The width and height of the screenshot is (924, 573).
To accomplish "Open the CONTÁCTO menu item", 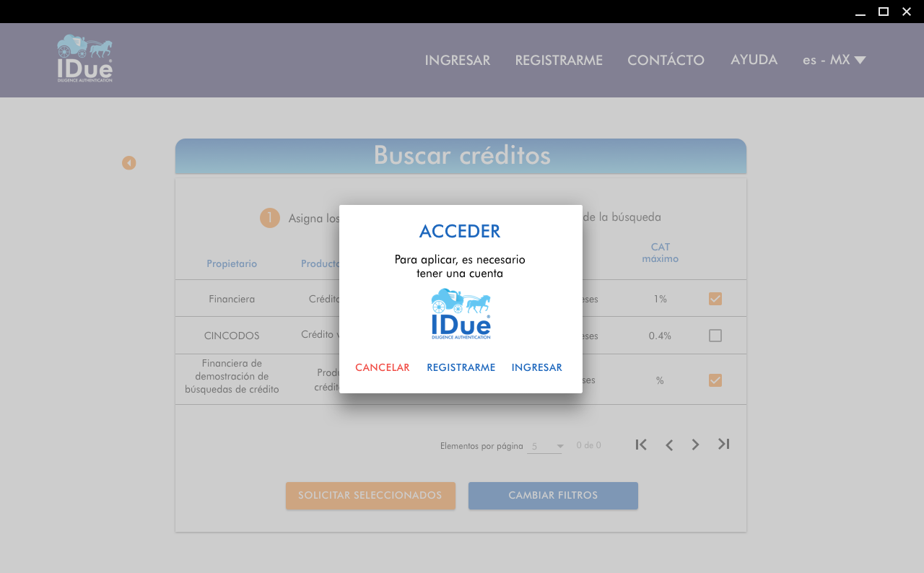I will tap(666, 61).
